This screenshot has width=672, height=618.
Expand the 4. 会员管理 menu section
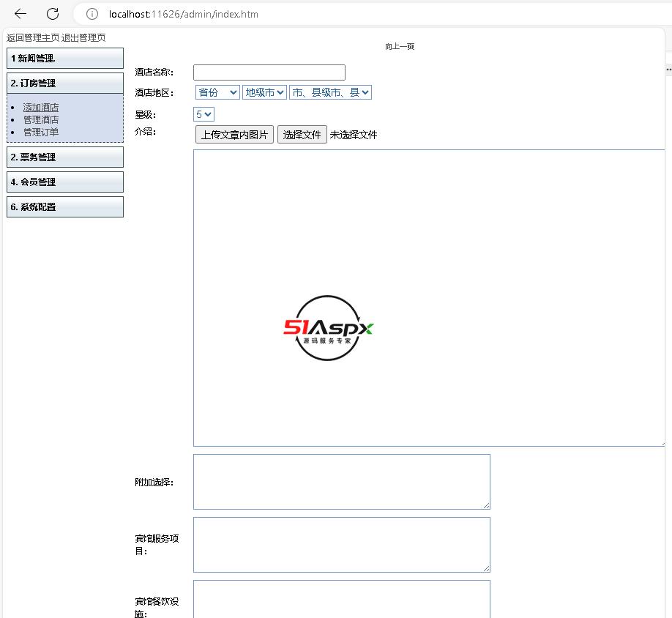[x=65, y=182]
